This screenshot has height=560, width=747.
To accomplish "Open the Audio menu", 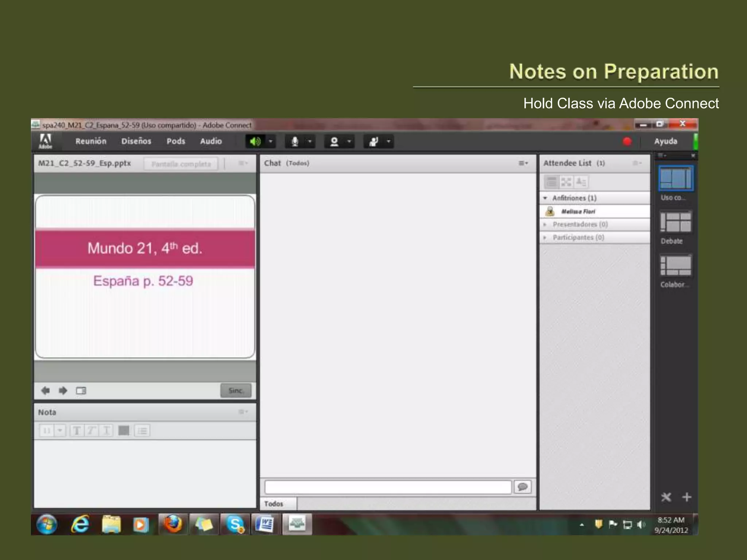I will 211,141.
